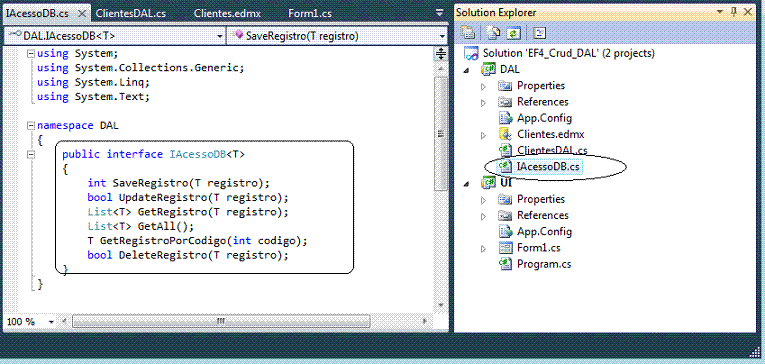Click the 'SaveRegistro' method name in code
Viewport: 765px width, 364px height.
[150, 183]
